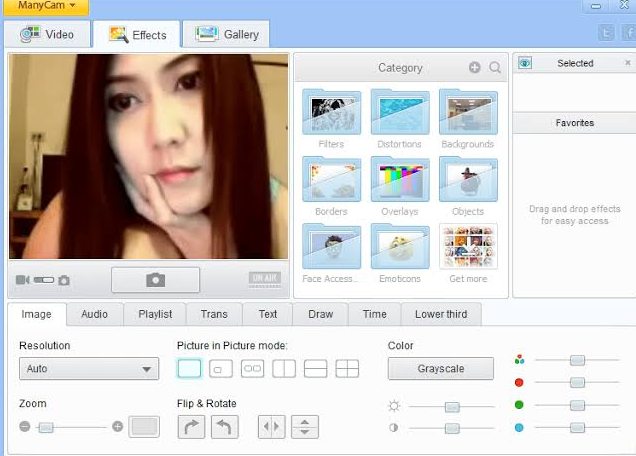Click the RGB saturation slider handle
636x456 pixels.
(577, 360)
